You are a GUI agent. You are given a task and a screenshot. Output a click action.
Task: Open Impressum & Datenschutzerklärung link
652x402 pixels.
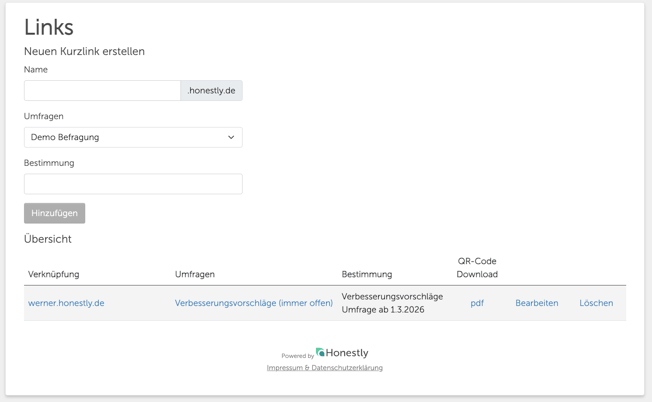324,368
